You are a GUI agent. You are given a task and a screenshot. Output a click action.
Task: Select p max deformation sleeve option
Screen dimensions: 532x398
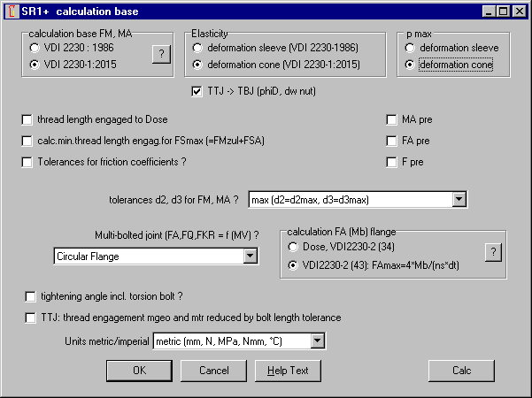(x=410, y=48)
